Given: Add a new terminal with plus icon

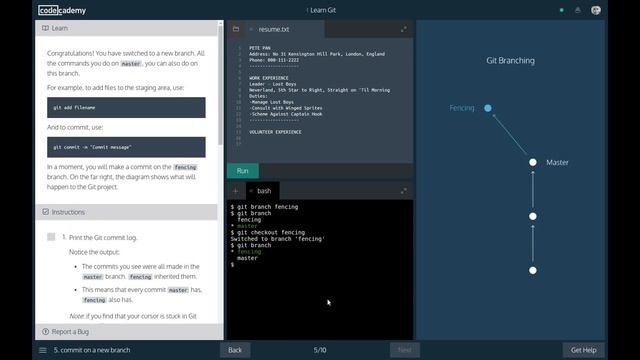Looking at the screenshot, I should (236, 191).
